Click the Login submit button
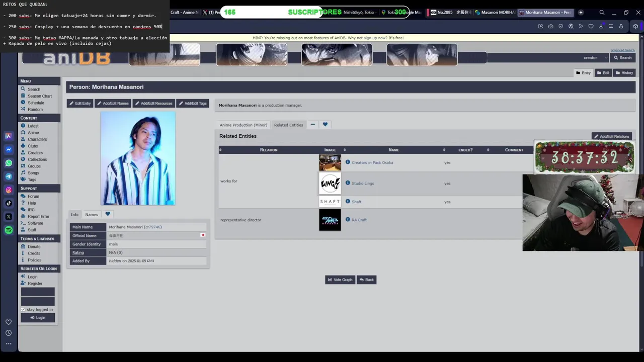 [38, 318]
